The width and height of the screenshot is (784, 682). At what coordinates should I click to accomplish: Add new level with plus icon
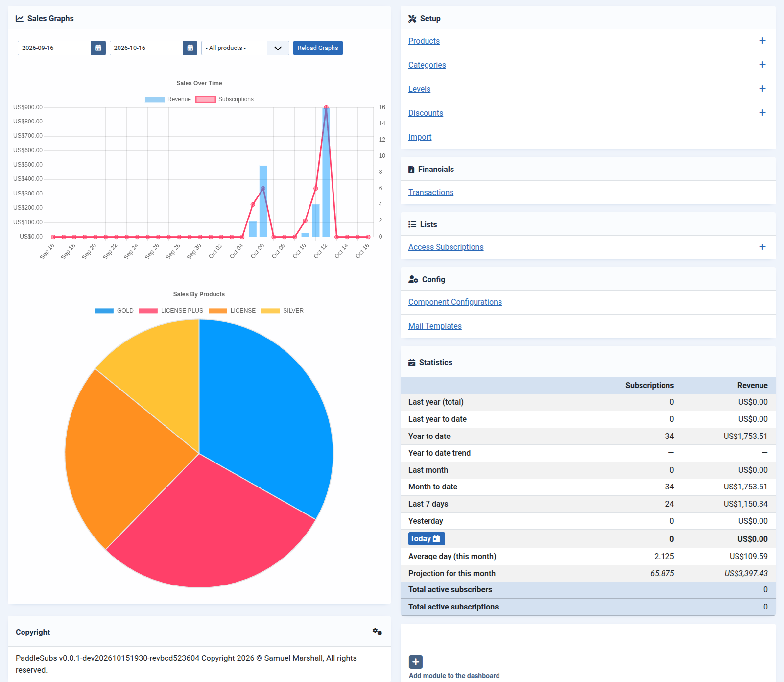coord(762,89)
